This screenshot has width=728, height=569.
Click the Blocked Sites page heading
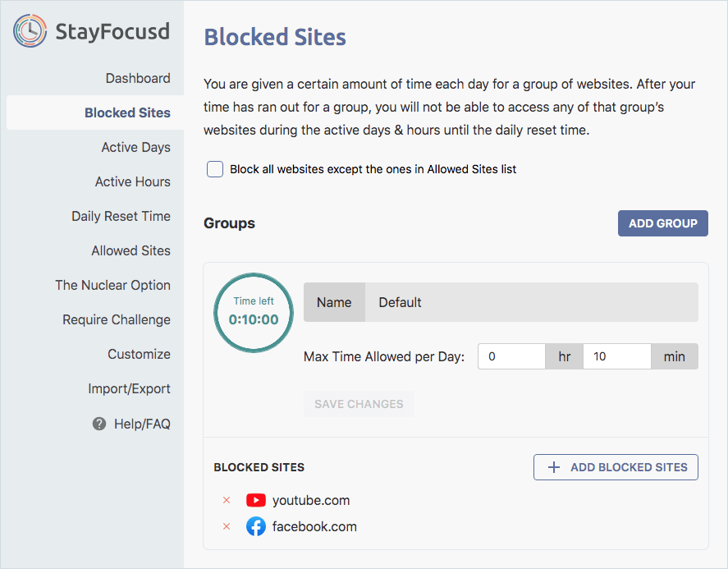pyautogui.click(x=275, y=37)
